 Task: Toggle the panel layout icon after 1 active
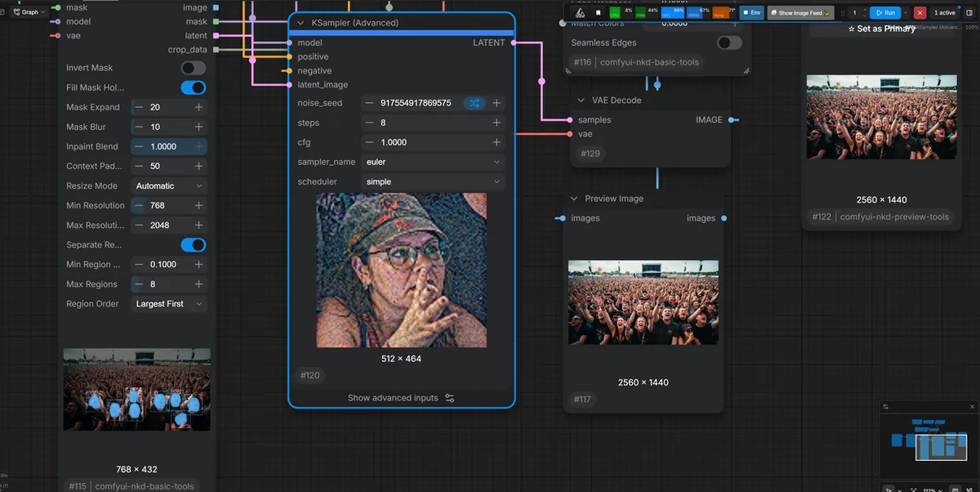[x=971, y=13]
